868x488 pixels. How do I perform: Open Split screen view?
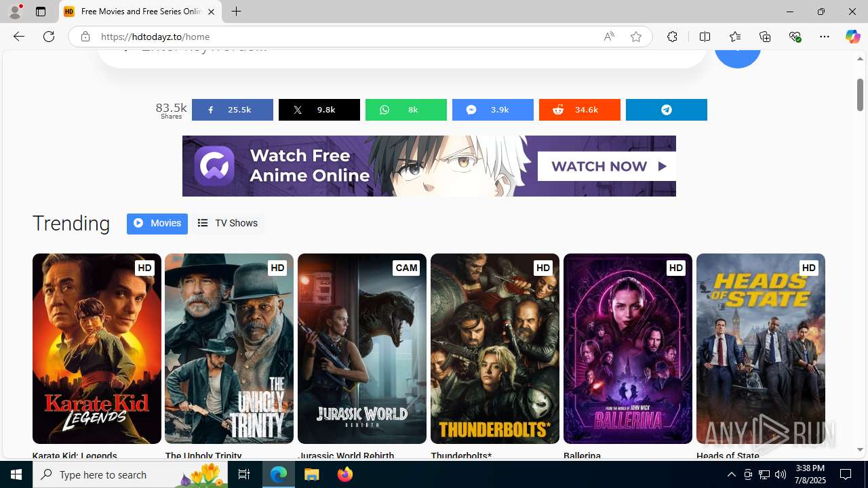click(x=705, y=37)
